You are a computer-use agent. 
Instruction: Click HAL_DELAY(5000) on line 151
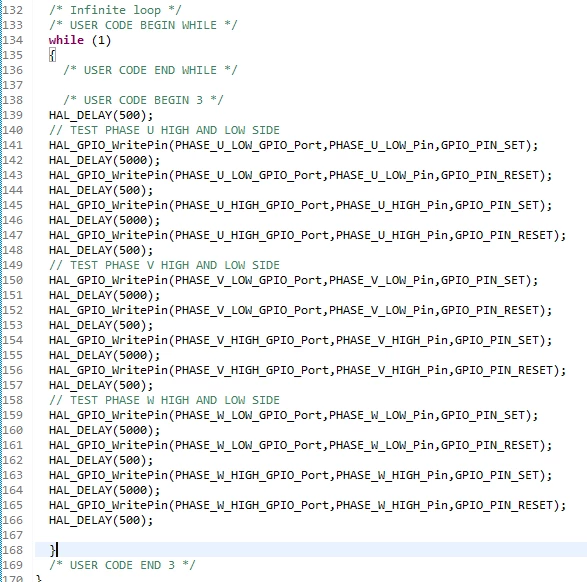click(104, 295)
